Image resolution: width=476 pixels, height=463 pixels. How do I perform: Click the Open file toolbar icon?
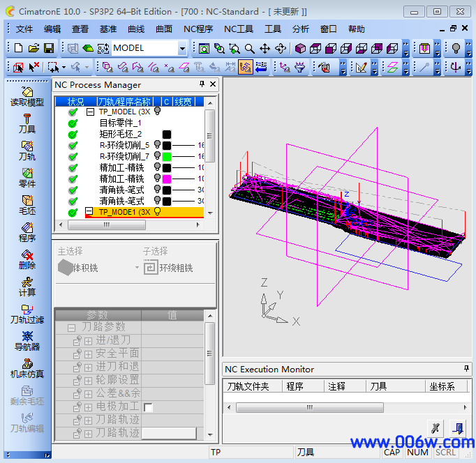pyautogui.click(x=34, y=48)
